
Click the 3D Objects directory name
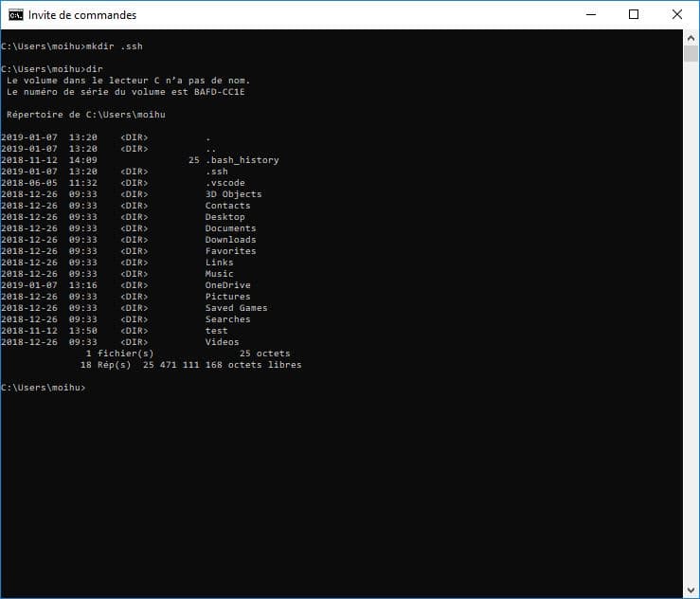coord(233,194)
